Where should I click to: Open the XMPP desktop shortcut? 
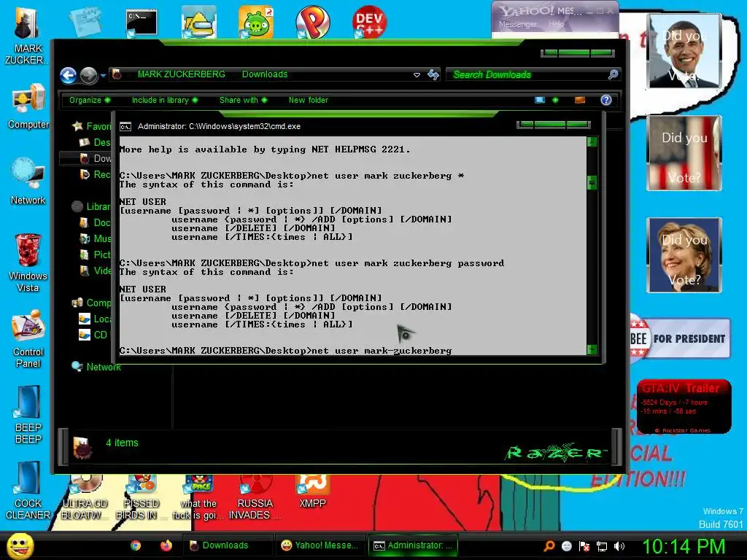click(312, 492)
